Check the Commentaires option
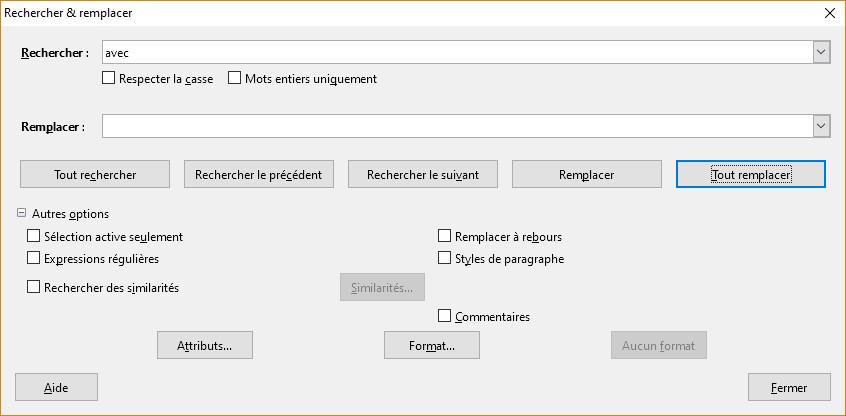846x416 pixels. tap(445, 316)
